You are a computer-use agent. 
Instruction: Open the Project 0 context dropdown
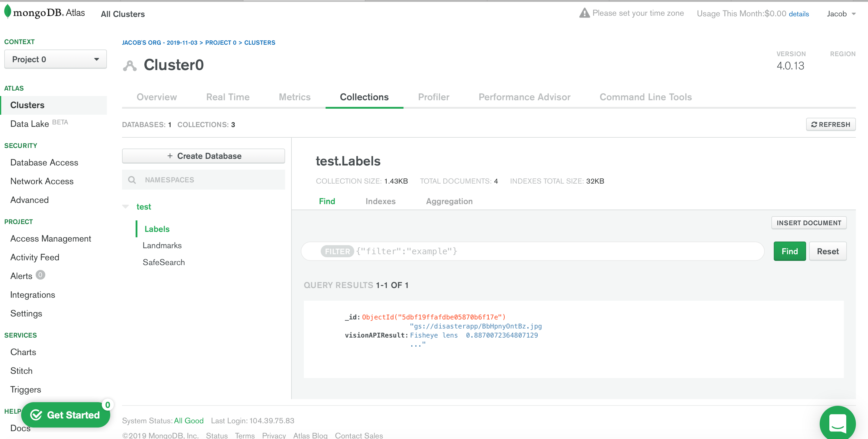click(55, 59)
